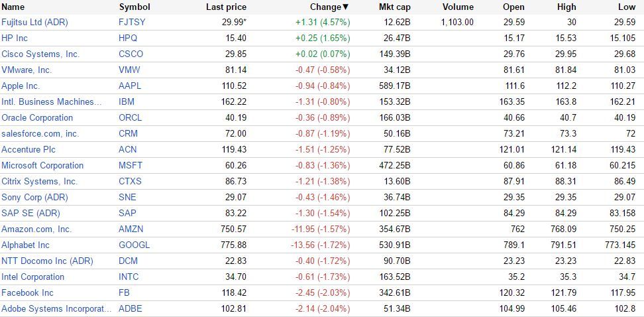Open the Microsoft Corporation link

click(x=42, y=165)
